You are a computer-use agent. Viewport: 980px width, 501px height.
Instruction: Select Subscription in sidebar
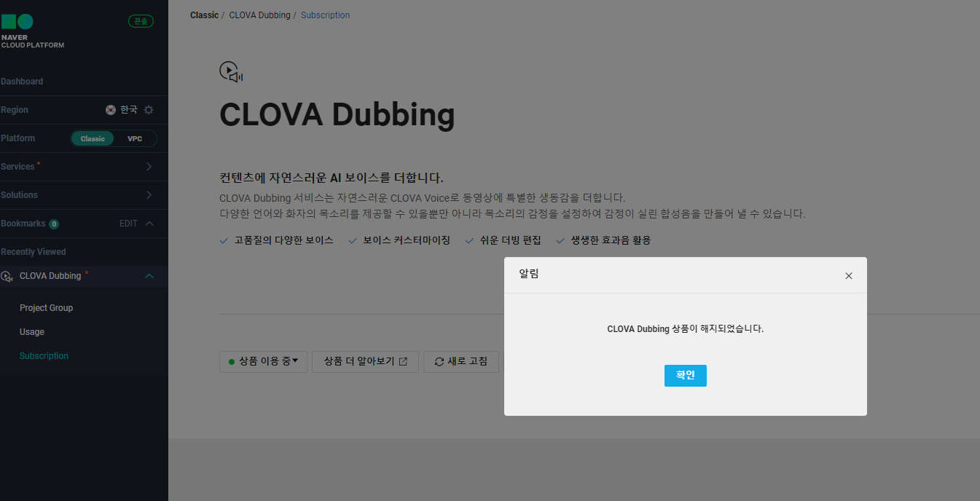(x=44, y=356)
